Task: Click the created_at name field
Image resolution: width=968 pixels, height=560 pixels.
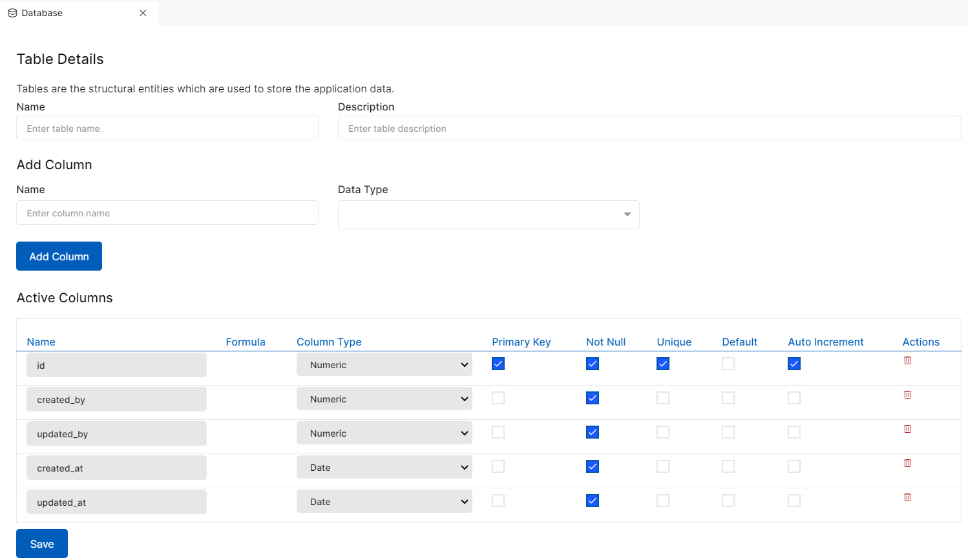Action: tap(116, 468)
